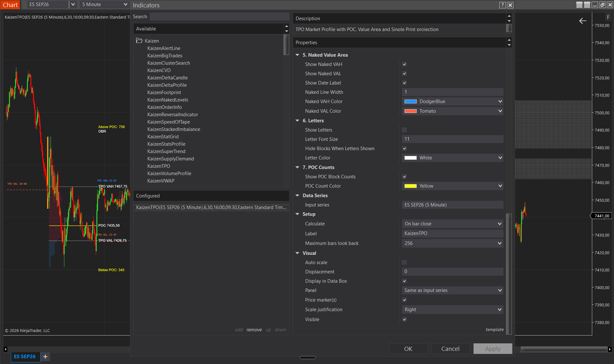Change Naked VAH Color DodgerBlue swatch

410,101
